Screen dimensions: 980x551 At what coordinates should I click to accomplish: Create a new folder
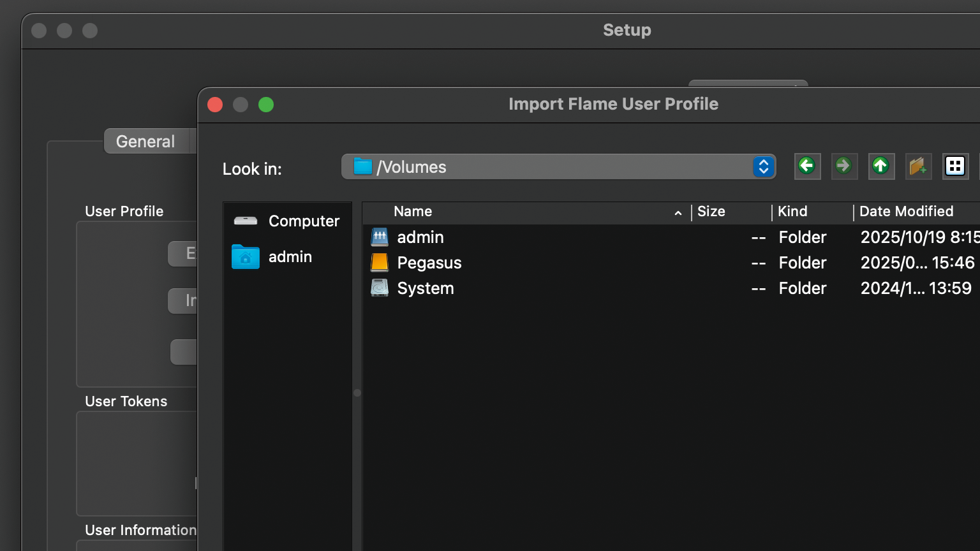coord(918,166)
